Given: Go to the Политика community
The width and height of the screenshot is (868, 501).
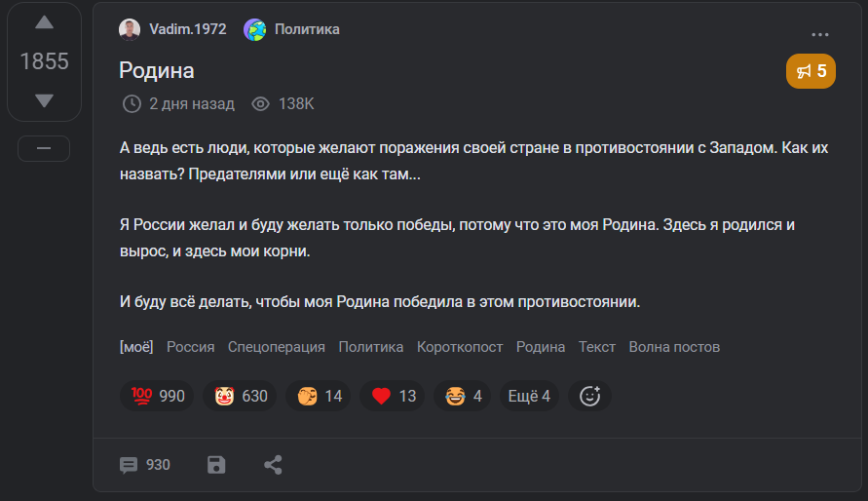Looking at the screenshot, I should [x=307, y=29].
